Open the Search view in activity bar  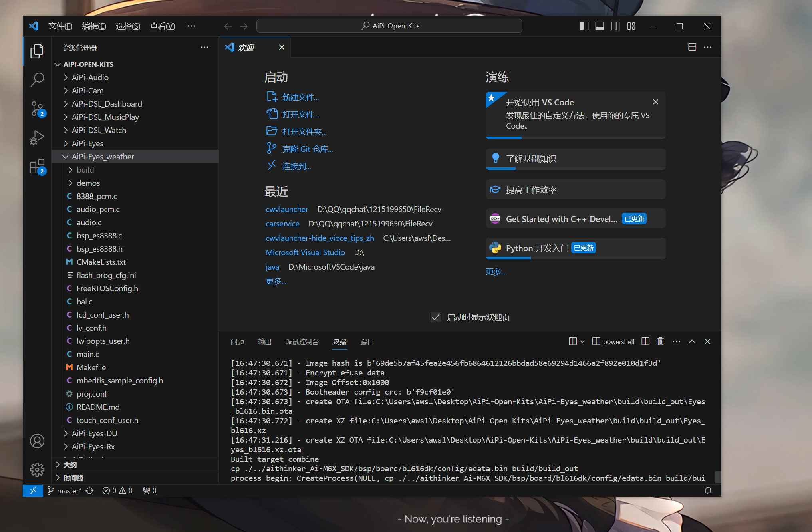coord(37,79)
